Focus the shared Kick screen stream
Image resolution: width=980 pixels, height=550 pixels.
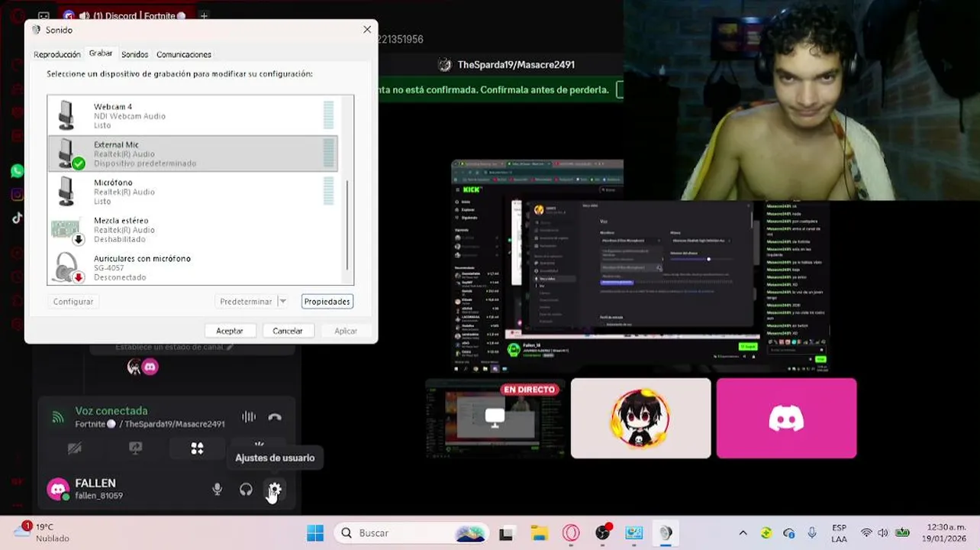pos(640,267)
